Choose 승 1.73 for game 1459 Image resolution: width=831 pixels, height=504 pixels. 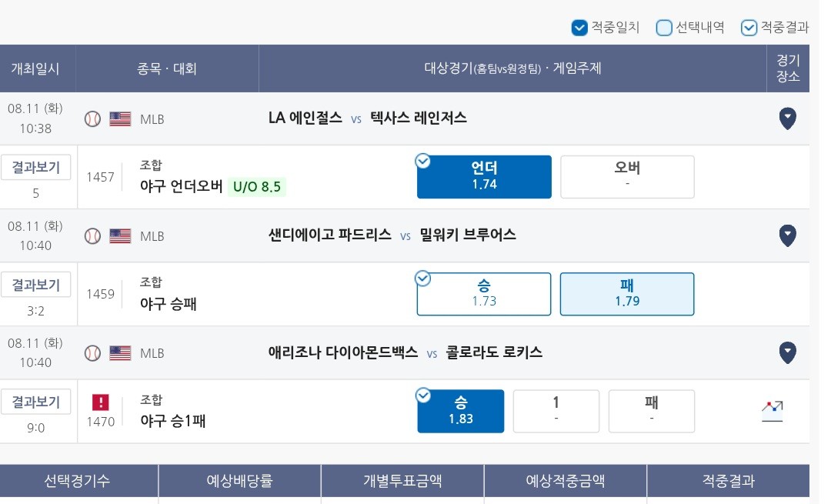tap(484, 294)
